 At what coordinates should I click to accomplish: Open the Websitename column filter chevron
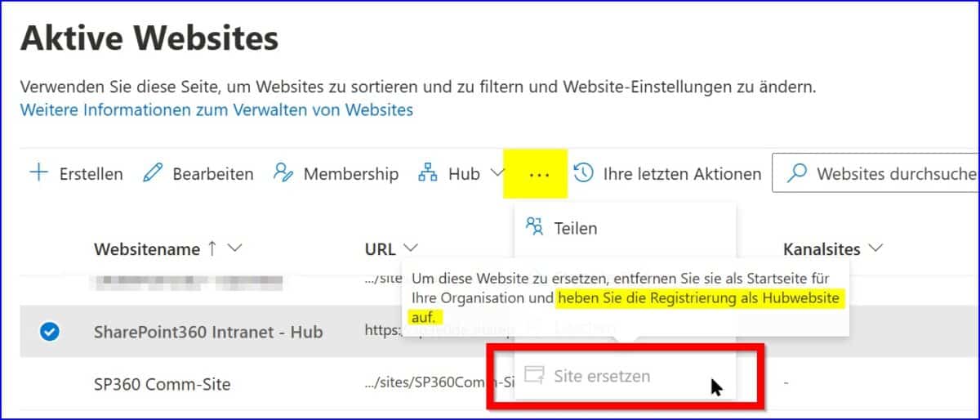pyautogui.click(x=235, y=248)
